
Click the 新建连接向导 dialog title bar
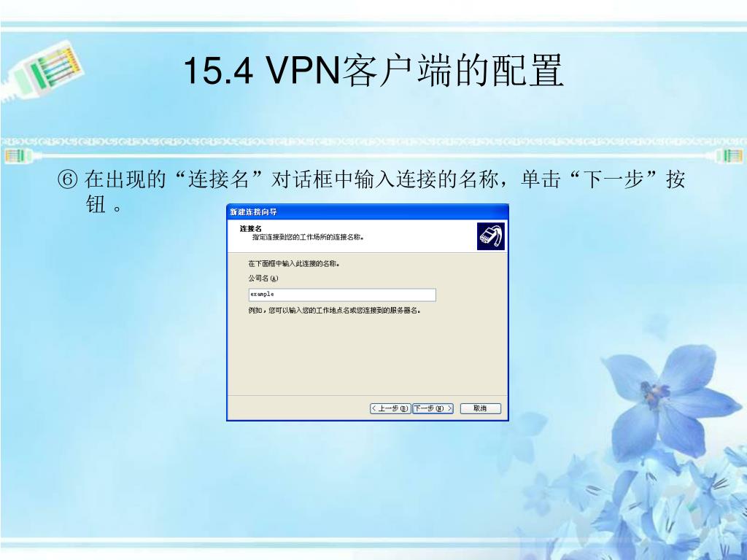(x=368, y=211)
